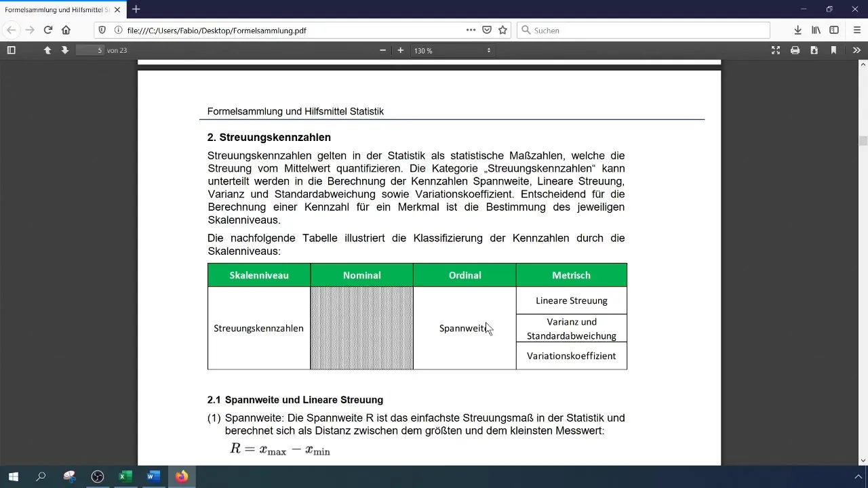Open the taskbar app left of OBS
The width and height of the screenshot is (868, 488).
point(69,476)
